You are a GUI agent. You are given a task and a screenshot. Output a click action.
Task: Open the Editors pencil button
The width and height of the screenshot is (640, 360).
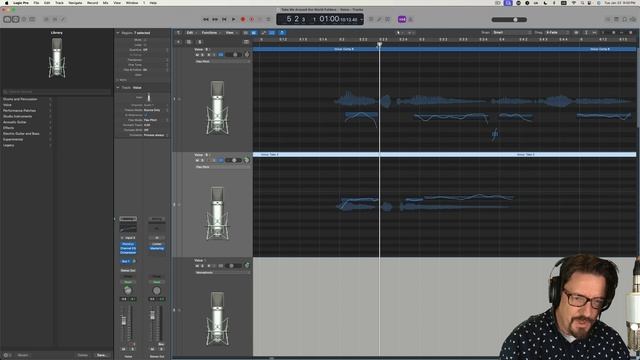pos(63,19)
